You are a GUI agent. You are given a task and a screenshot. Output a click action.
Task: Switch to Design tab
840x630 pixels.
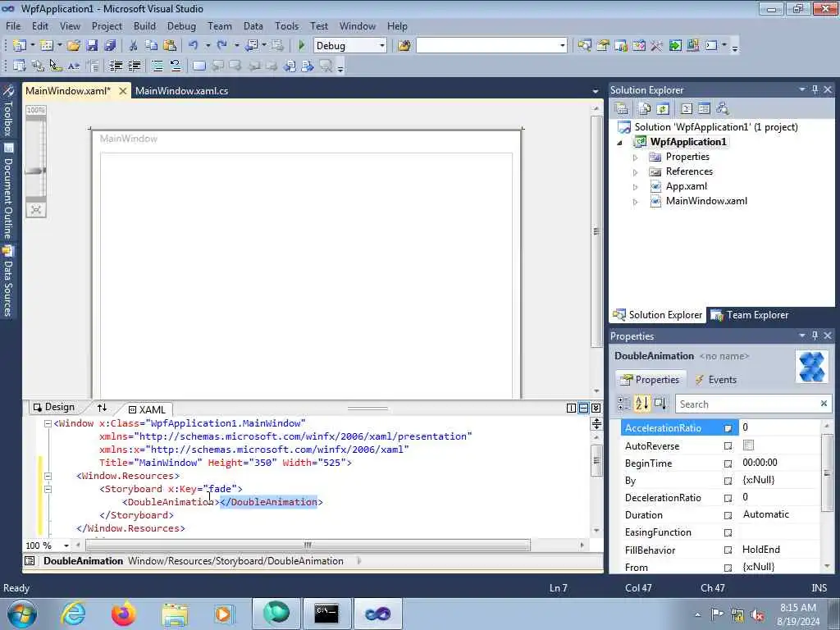click(54, 407)
